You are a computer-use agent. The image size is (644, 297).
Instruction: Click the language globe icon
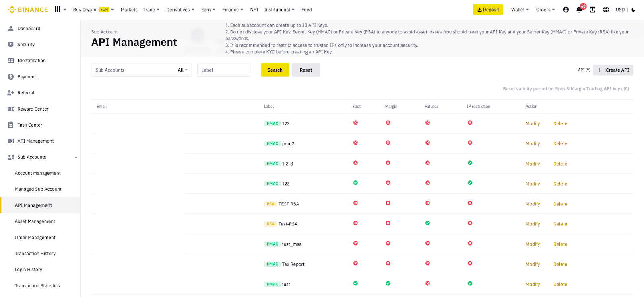click(x=606, y=10)
